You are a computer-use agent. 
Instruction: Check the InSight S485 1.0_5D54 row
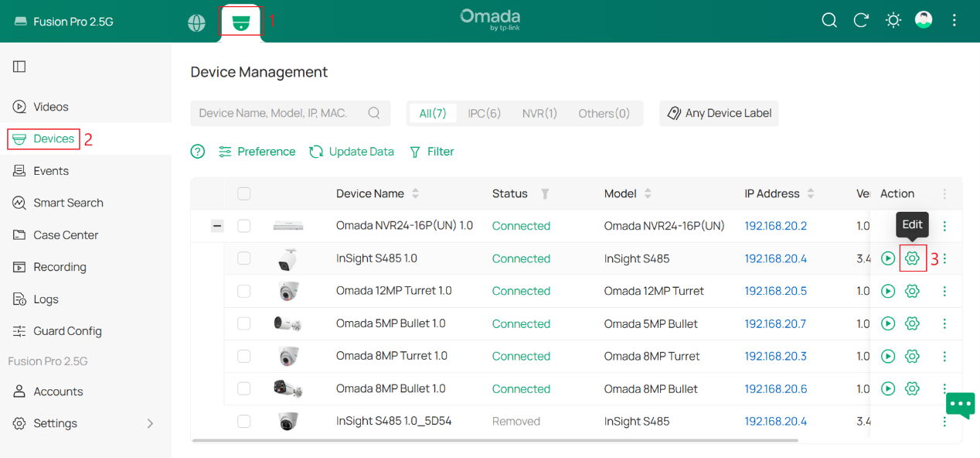(x=244, y=422)
